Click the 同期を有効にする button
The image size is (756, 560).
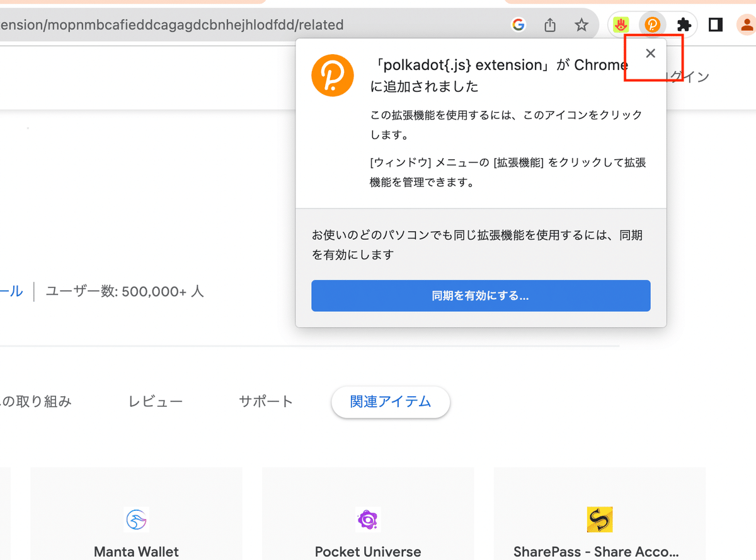point(481,295)
